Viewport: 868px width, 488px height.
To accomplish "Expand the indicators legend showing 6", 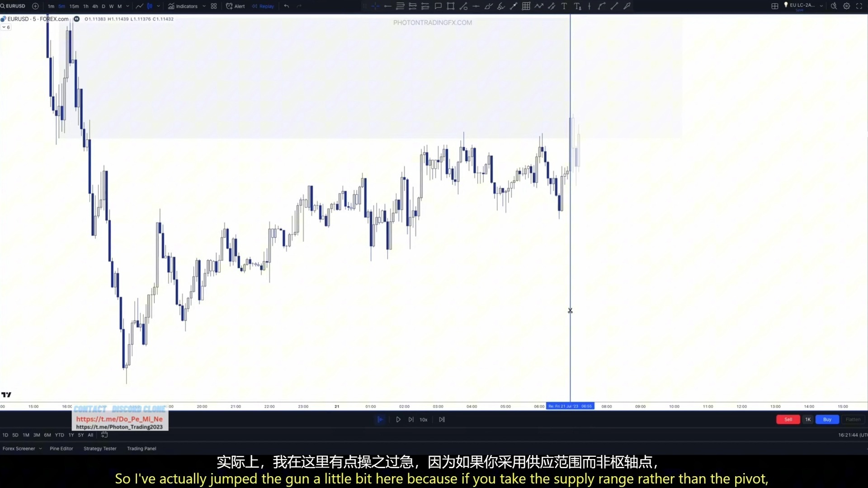I will (6, 28).
